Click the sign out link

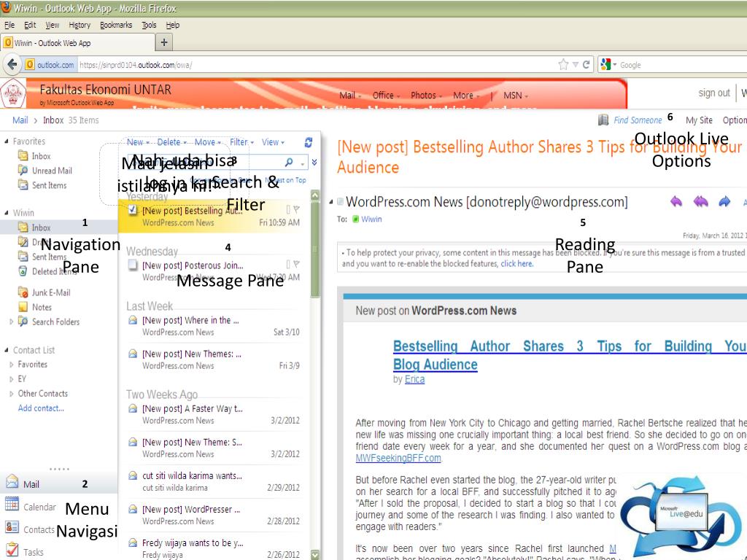[x=713, y=93]
